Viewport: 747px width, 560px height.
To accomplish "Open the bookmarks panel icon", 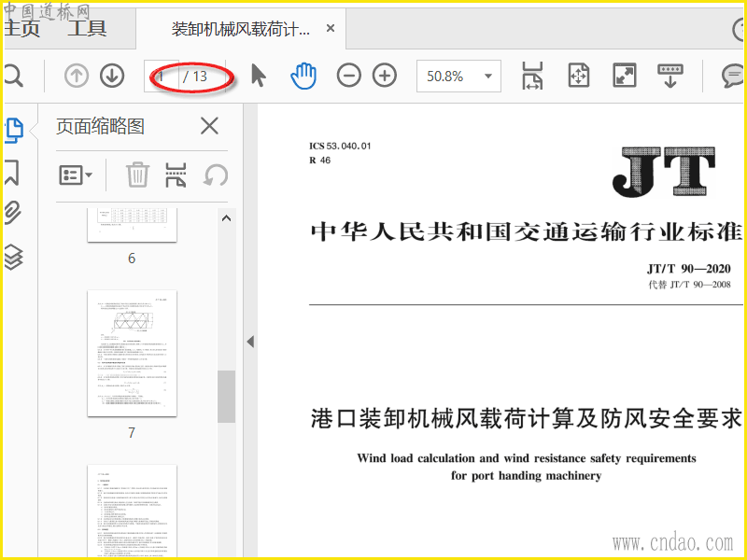I will [12, 172].
